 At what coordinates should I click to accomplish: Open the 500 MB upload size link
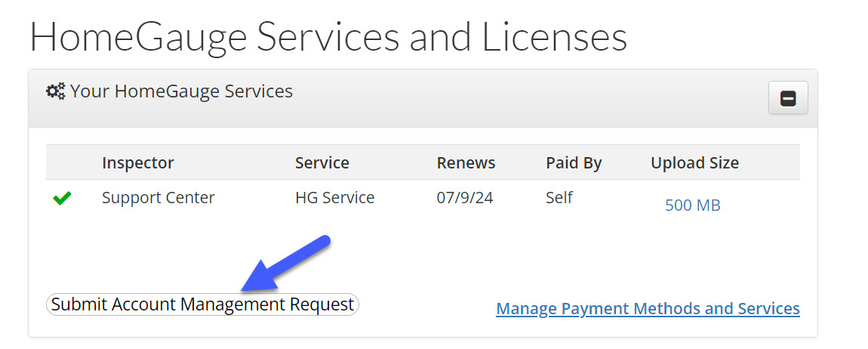coord(693,205)
